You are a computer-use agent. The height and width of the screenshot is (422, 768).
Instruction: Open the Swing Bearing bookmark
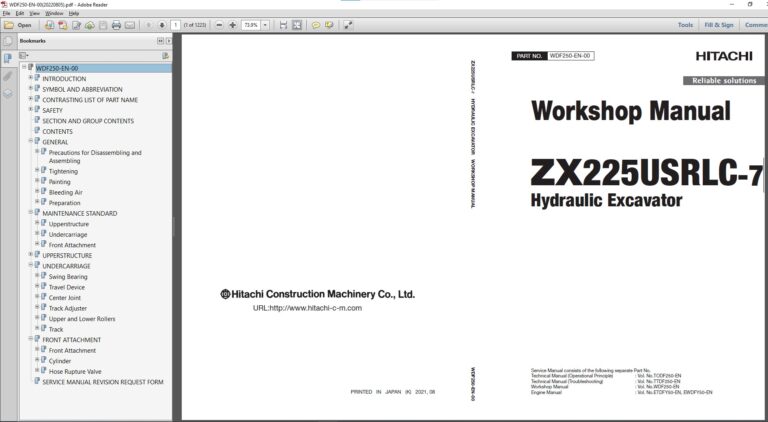68,277
